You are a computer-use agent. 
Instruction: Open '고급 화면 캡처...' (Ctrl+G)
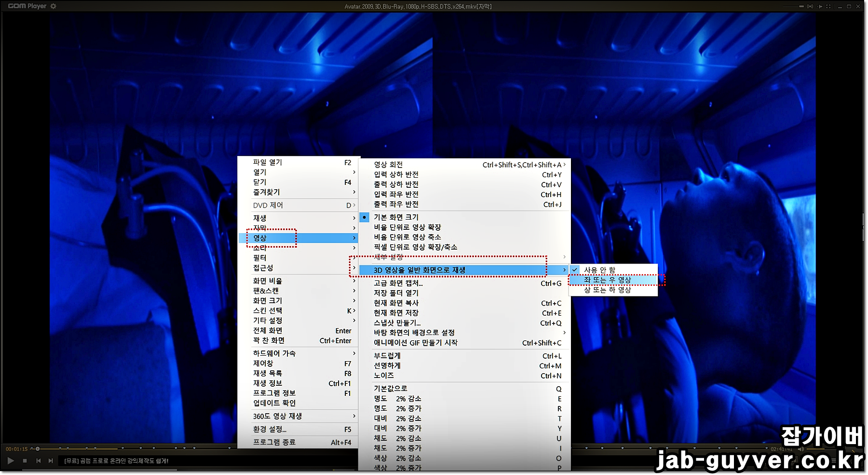(464, 283)
